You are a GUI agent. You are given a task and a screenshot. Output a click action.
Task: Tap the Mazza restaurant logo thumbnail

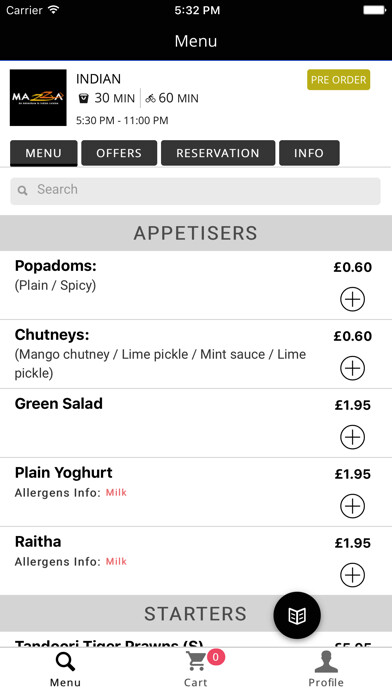(x=38, y=98)
